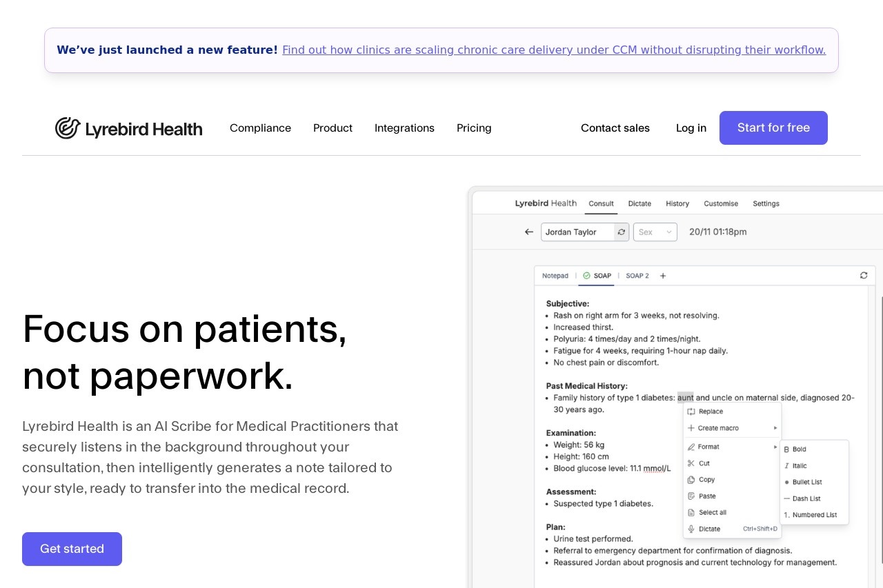Switch to the Customise tab
Viewport: 883px width, 588px height.
(x=721, y=203)
